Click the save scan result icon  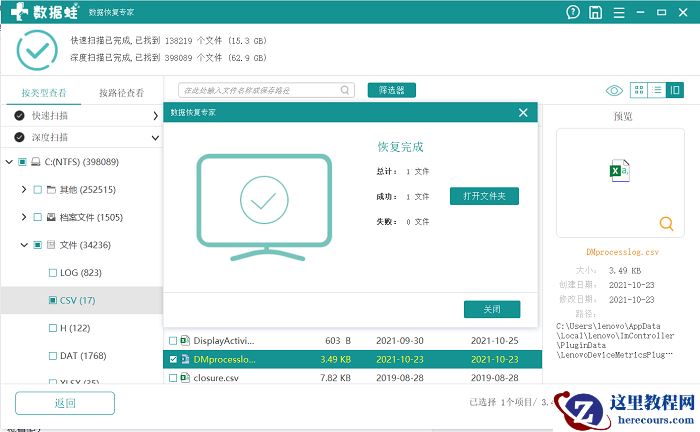(x=595, y=12)
